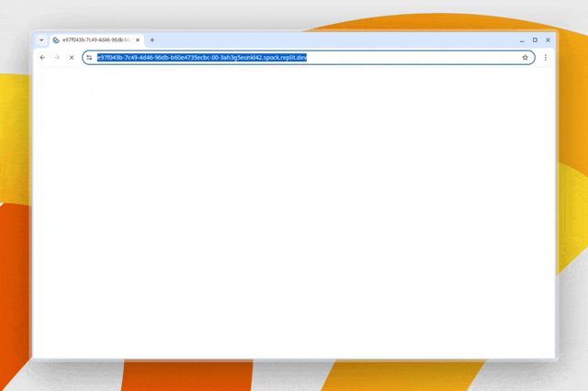Close the e97f043b tab
The image size is (588, 391).
tap(139, 40)
